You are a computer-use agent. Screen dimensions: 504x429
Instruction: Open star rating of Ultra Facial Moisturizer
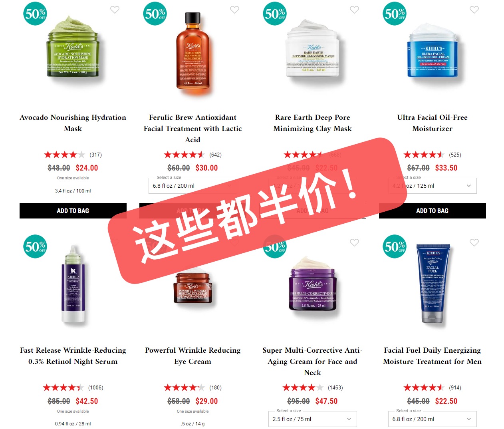pyautogui.click(x=424, y=155)
